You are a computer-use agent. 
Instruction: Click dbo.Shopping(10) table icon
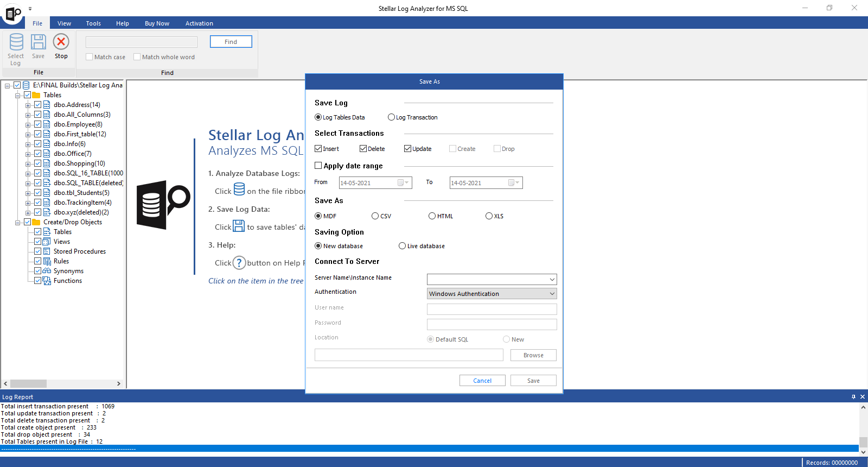(x=47, y=163)
